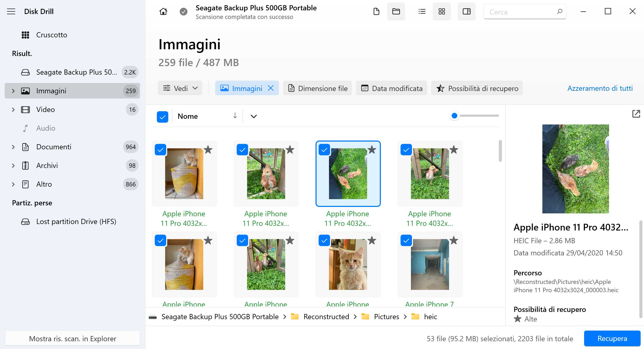Click Reconstructed in the breadcrumb path
The height and width of the screenshot is (349, 644).
click(x=326, y=317)
